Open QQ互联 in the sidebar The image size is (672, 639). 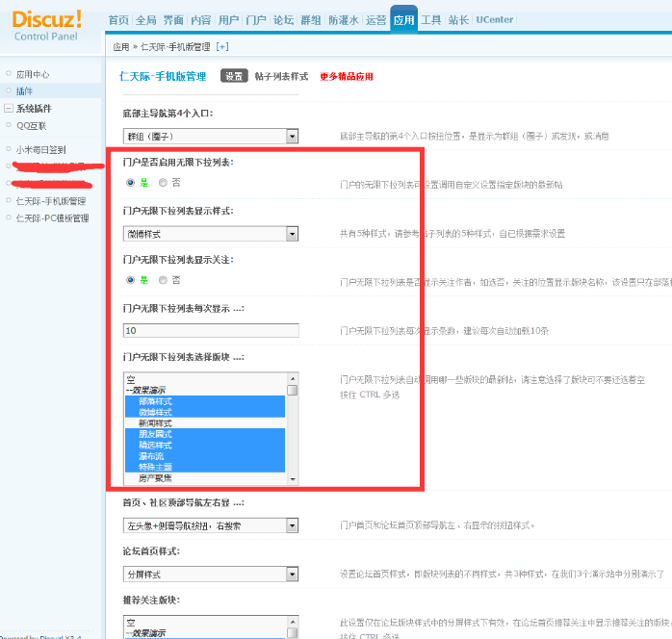(x=31, y=126)
